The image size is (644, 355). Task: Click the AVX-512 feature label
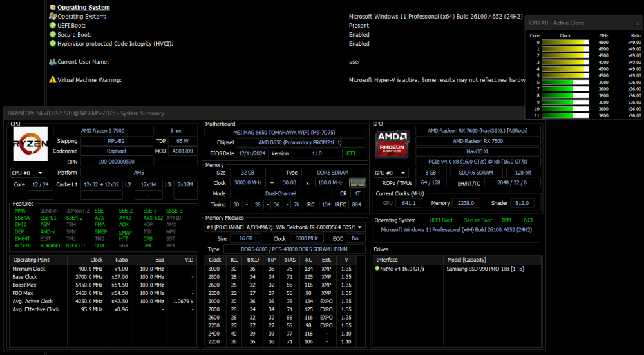click(153, 218)
